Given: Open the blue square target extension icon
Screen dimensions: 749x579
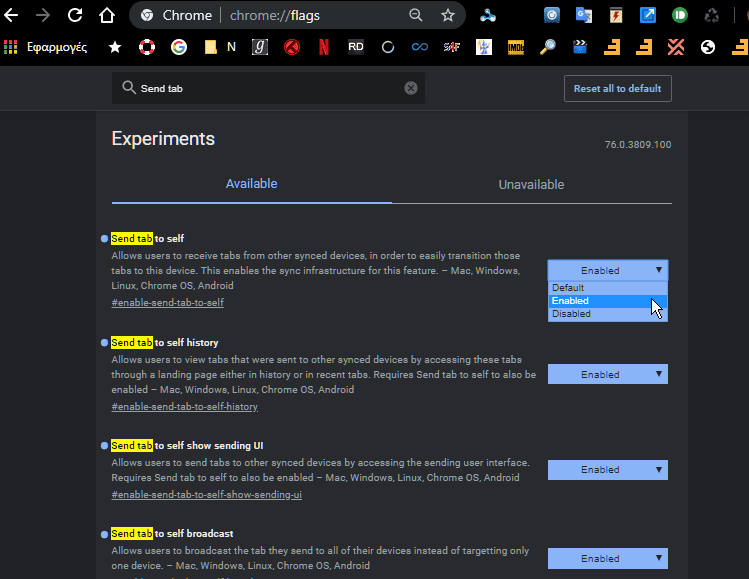Looking at the screenshot, I should click(552, 15).
